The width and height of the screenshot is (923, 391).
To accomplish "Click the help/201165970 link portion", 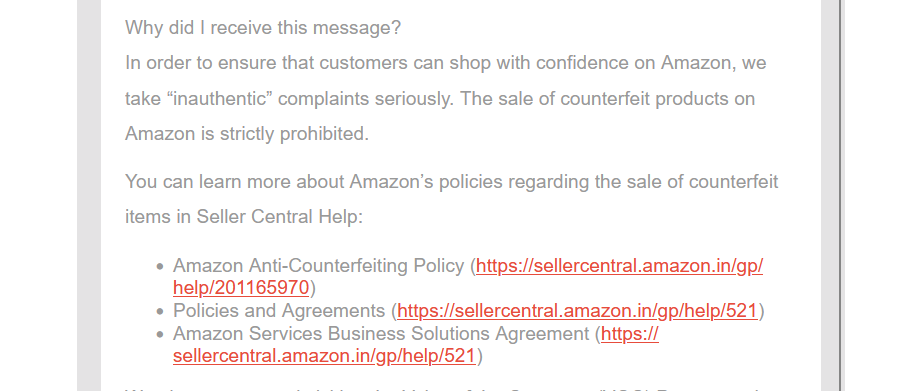I will [x=241, y=288].
